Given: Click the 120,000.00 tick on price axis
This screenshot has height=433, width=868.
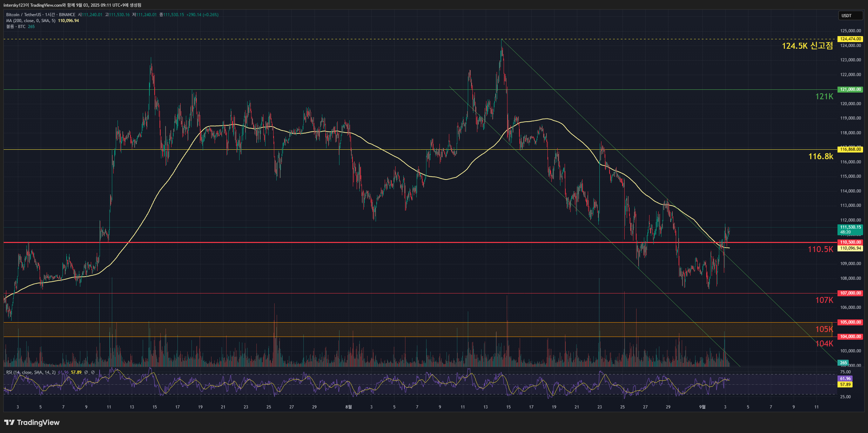Looking at the screenshot, I should (x=850, y=104).
